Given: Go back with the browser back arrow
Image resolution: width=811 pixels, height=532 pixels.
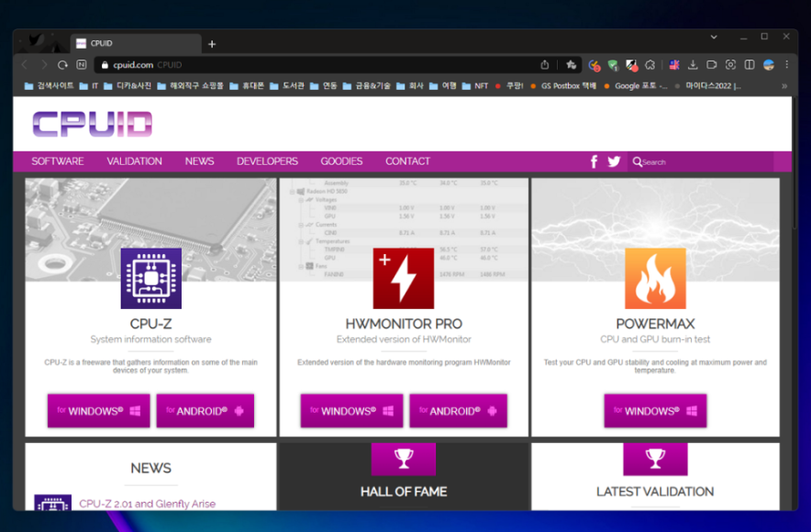Looking at the screenshot, I should tap(24, 64).
